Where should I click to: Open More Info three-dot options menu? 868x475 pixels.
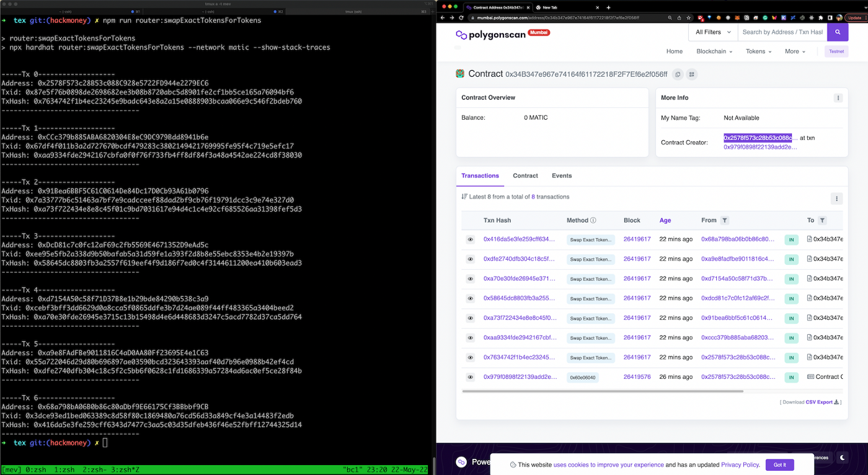coord(838,98)
